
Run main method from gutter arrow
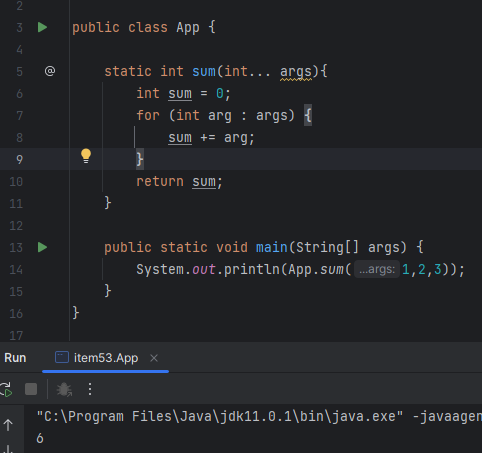click(42, 247)
